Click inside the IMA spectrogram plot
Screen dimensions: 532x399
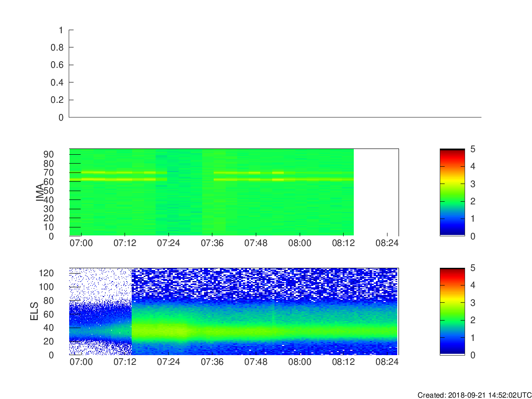234,192
